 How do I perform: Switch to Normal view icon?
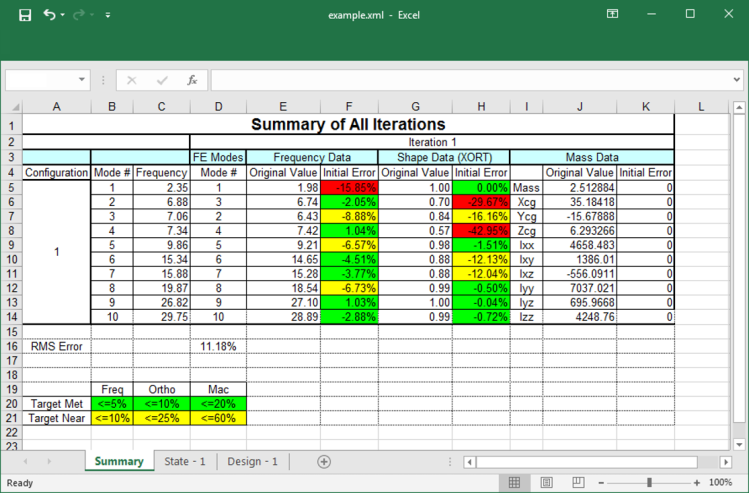tap(514, 482)
